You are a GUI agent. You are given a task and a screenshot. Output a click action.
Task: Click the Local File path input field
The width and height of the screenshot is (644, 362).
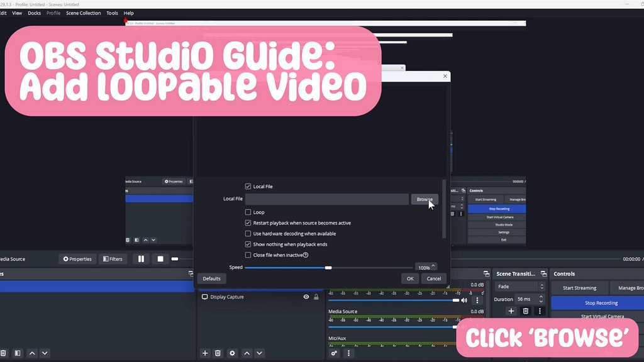click(x=326, y=199)
